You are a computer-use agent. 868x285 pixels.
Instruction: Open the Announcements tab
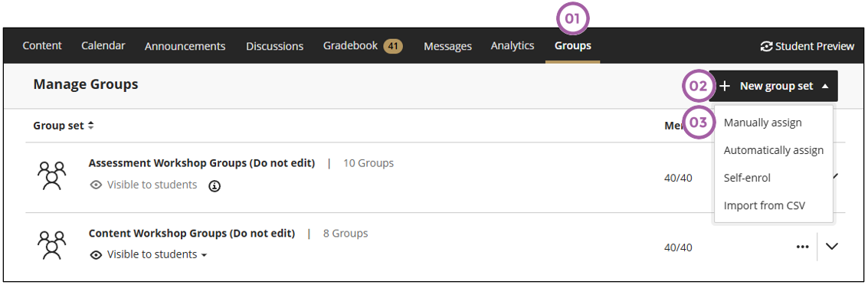tap(185, 46)
